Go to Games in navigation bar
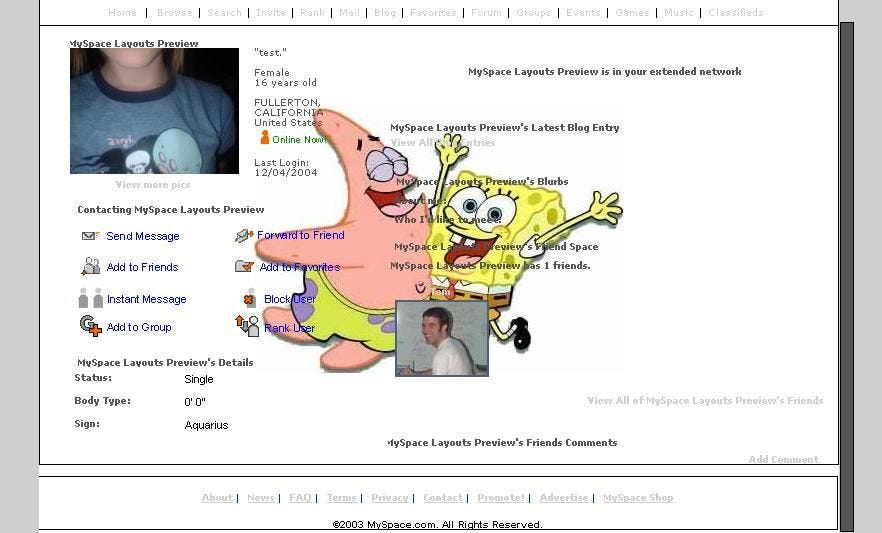This screenshot has width=882, height=533. click(632, 12)
